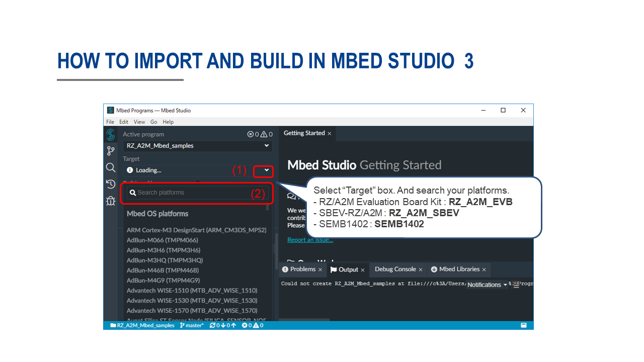The height and width of the screenshot is (362, 644).
Task: Open the Debug bug icon in sidebar
Action: pyautogui.click(x=111, y=201)
